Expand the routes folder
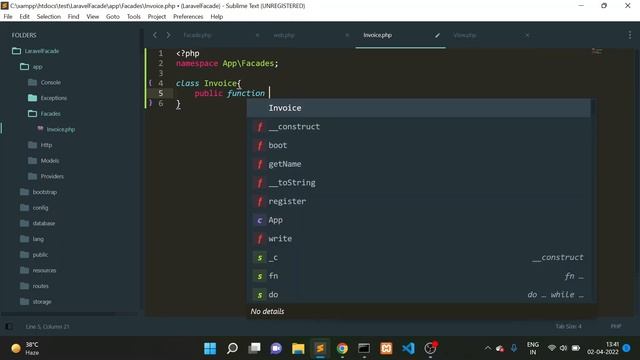Screen dimensions: 640x360 pos(40,286)
